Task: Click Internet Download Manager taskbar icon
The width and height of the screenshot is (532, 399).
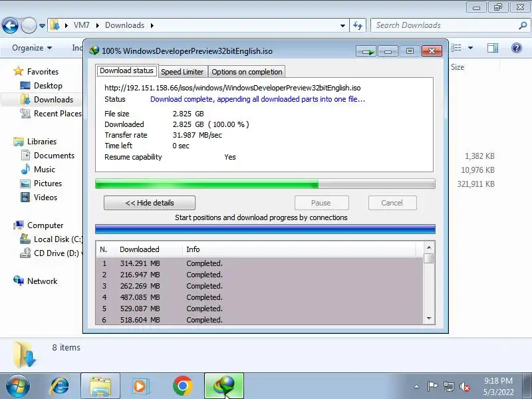Action: point(224,386)
